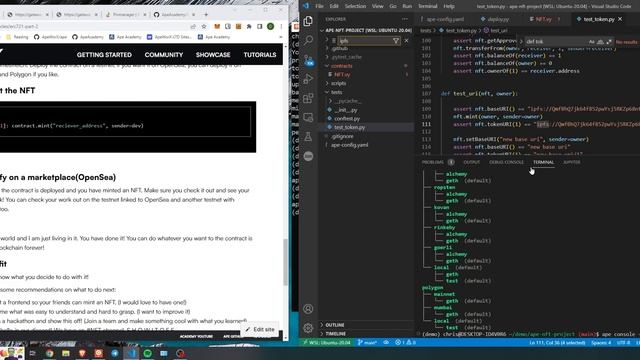Switch to JUPYTER panel tab

coord(571,162)
